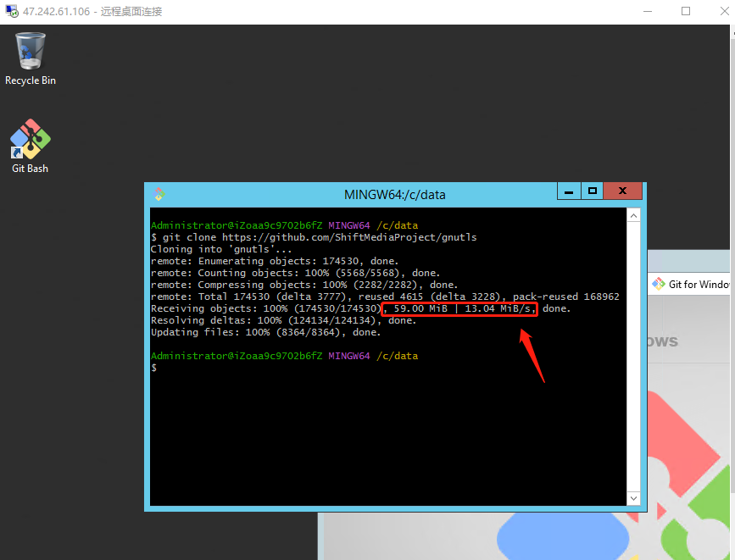This screenshot has height=560, width=735.
Task: Switch to the Git for Windows tab
Action: 691,285
